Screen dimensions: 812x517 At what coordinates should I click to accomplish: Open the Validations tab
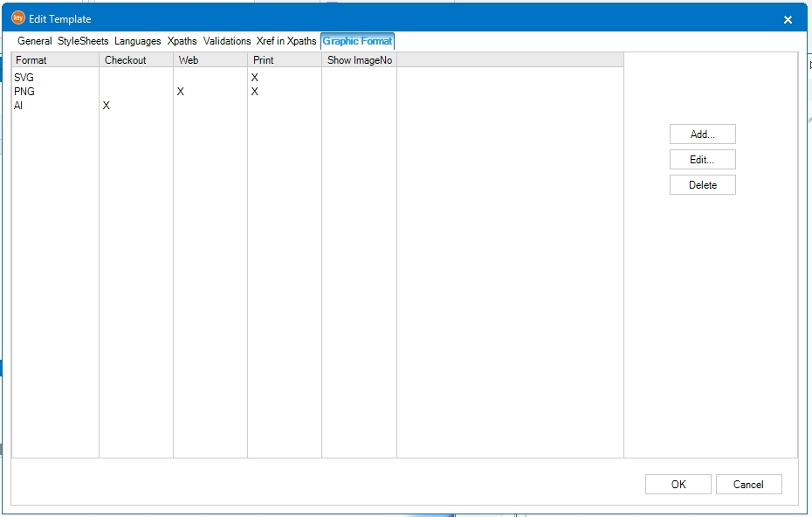(x=227, y=41)
